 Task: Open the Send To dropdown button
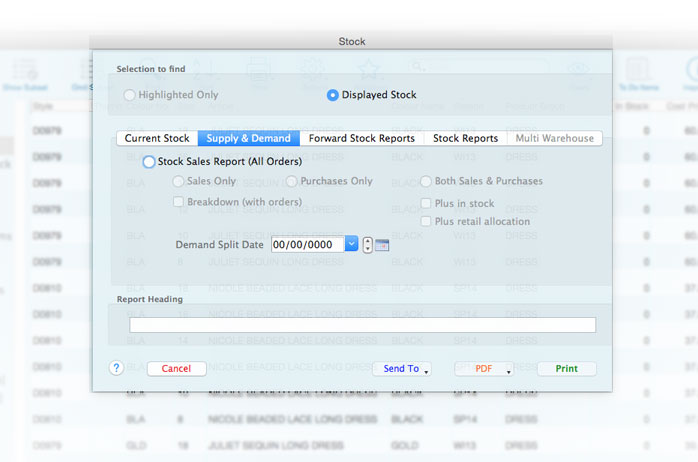[402, 369]
